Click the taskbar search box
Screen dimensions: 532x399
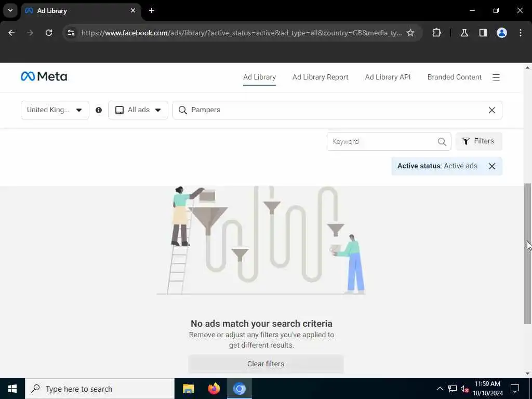pos(100,389)
